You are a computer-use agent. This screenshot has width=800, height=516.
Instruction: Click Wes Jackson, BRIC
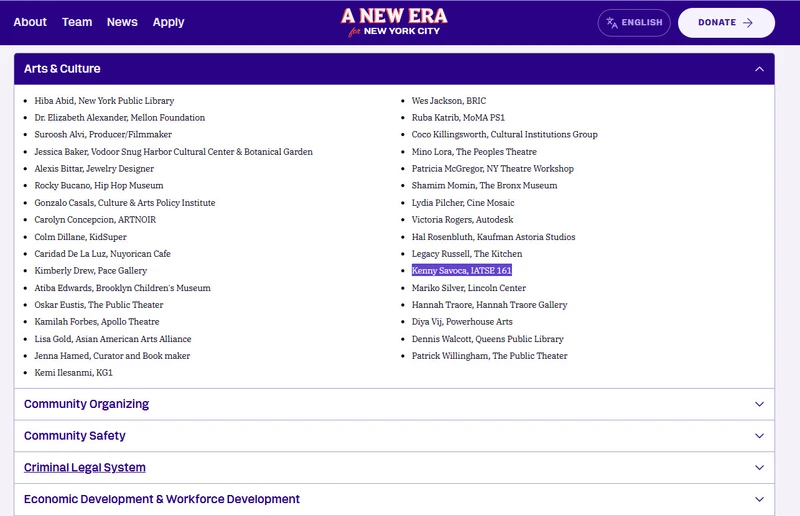click(449, 101)
